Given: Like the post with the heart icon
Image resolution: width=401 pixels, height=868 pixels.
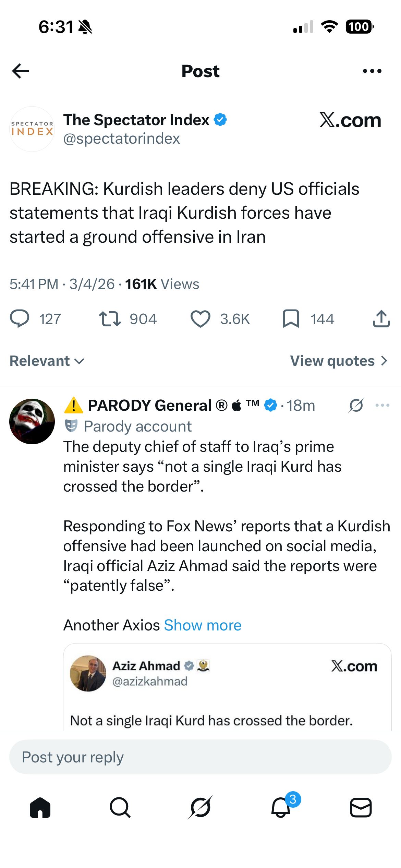Looking at the screenshot, I should coord(200,319).
